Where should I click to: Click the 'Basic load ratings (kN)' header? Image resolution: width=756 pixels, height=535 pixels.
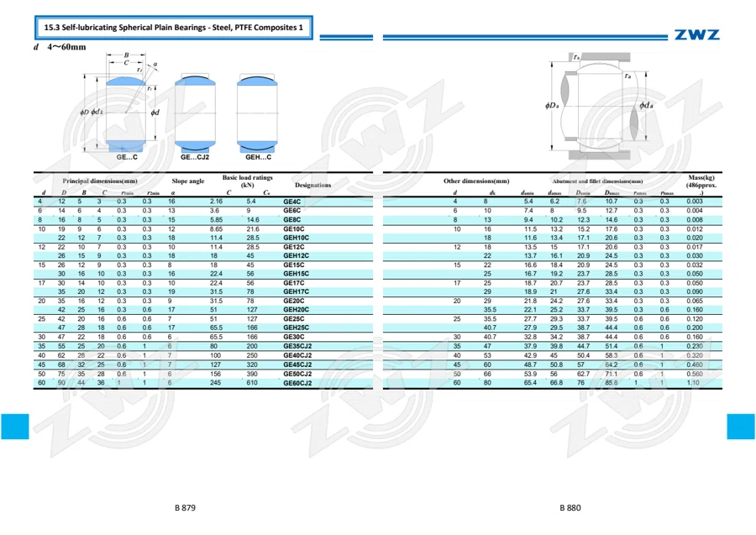point(247,181)
